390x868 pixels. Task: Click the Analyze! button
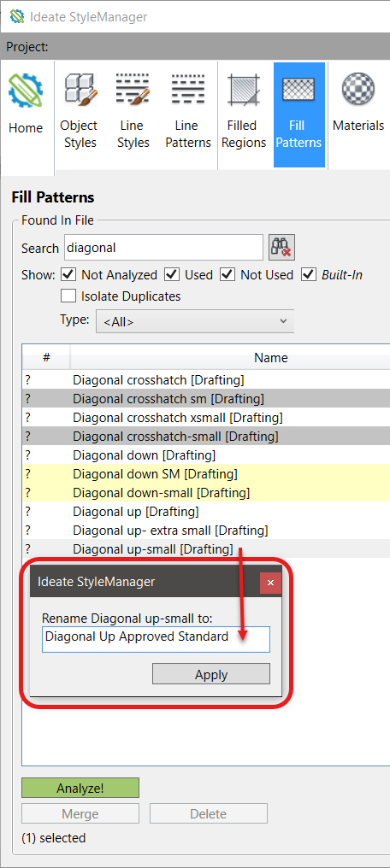pos(80,788)
